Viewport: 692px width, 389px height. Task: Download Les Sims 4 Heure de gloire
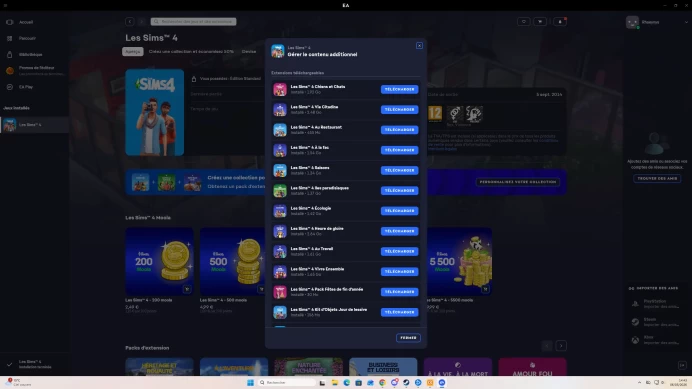click(399, 231)
